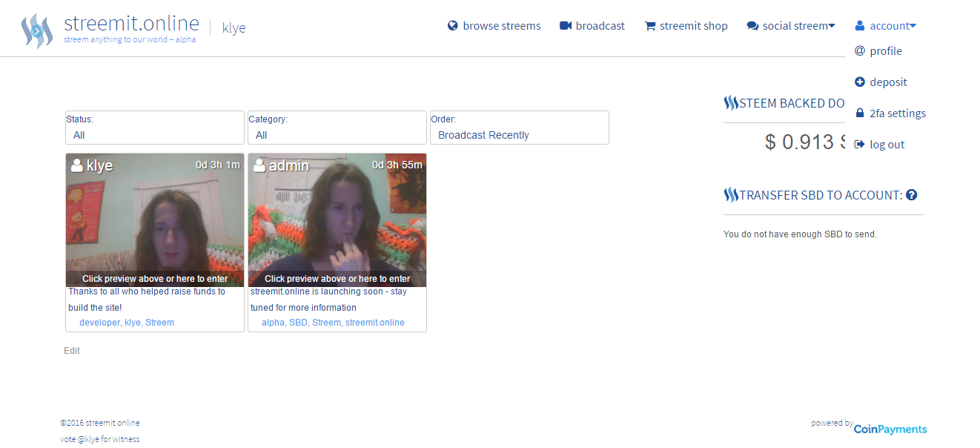This screenshot has width=980, height=448.
Task: Click the streemit.online logo icon
Action: (x=37, y=30)
